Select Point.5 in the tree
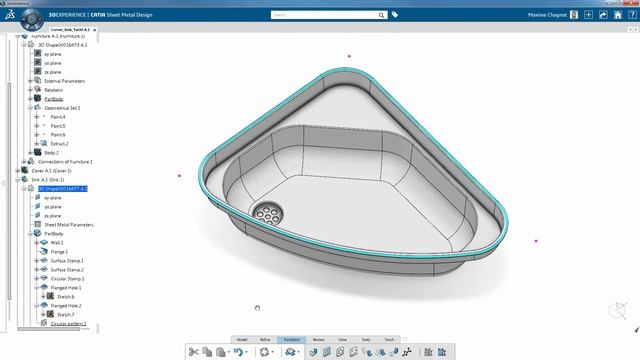Image resolution: width=640 pixels, height=360 pixels. (58, 126)
